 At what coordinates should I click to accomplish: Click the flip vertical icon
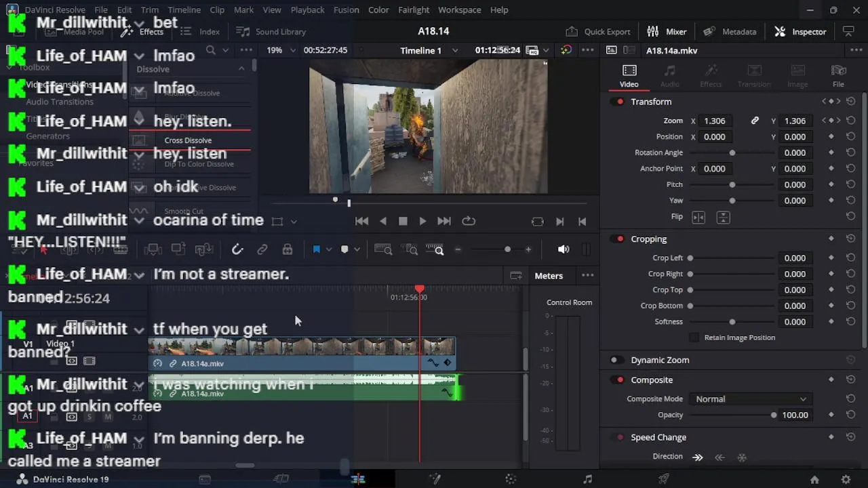click(x=723, y=217)
